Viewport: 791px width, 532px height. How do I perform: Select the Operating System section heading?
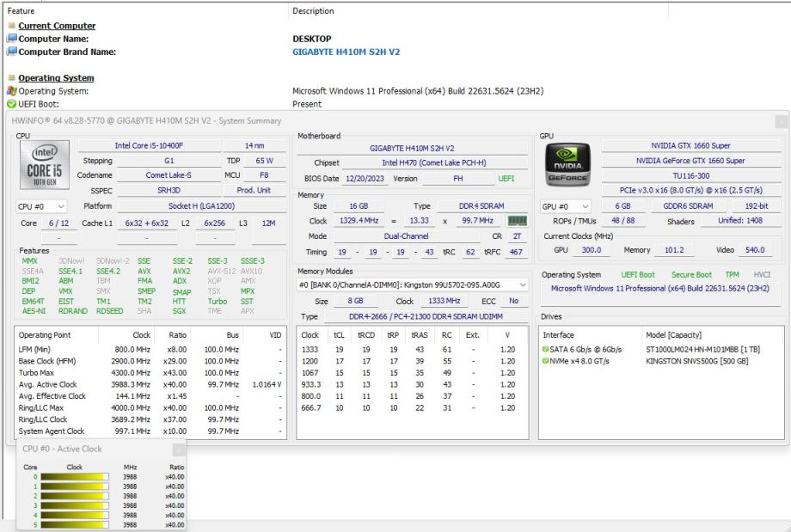point(56,78)
